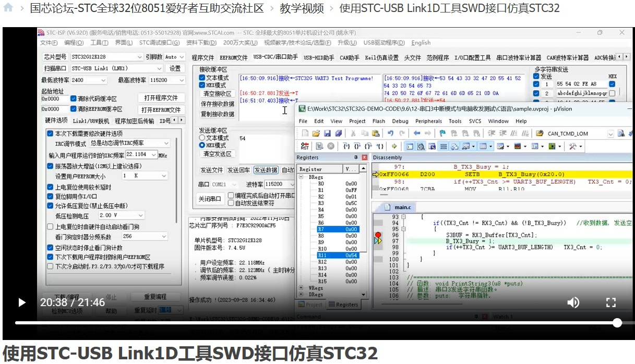Click the 打开程序文件 button
Image resolution: width=635 pixels, height=364 pixels.
point(161,98)
